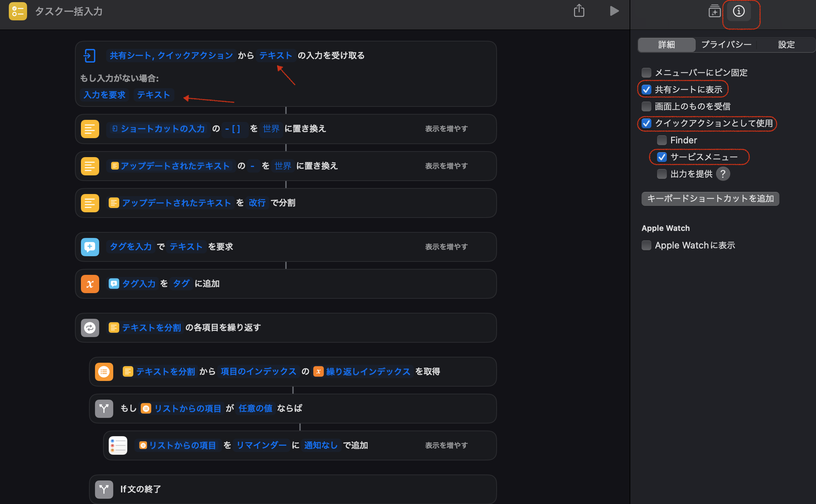
Task: Run the shortcut with the play button
Action: pos(614,11)
